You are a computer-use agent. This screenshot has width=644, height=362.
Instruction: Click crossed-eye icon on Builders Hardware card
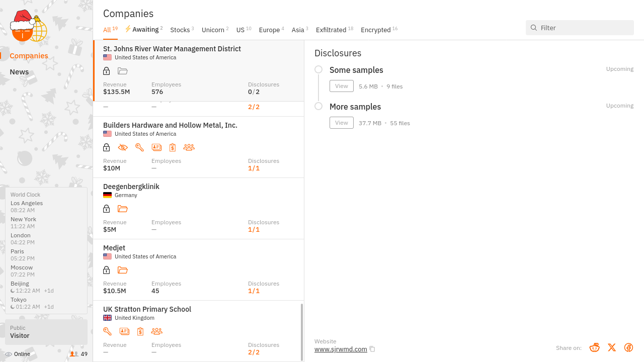123,147
